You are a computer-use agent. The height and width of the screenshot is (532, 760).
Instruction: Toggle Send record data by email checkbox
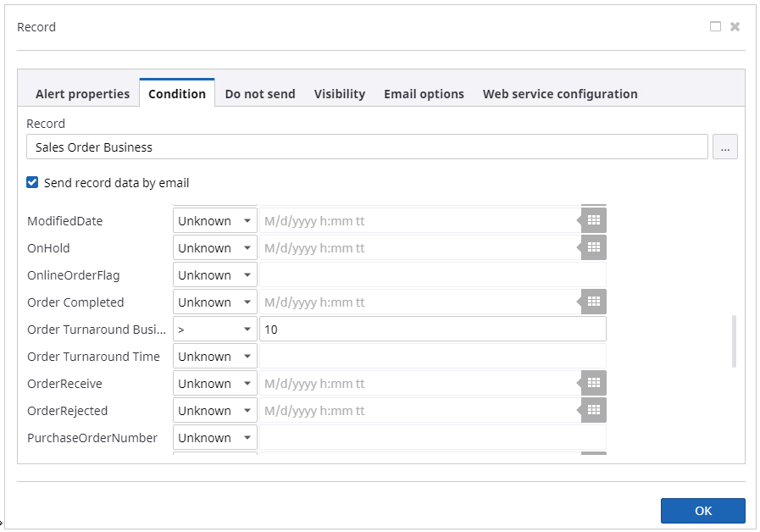33,183
